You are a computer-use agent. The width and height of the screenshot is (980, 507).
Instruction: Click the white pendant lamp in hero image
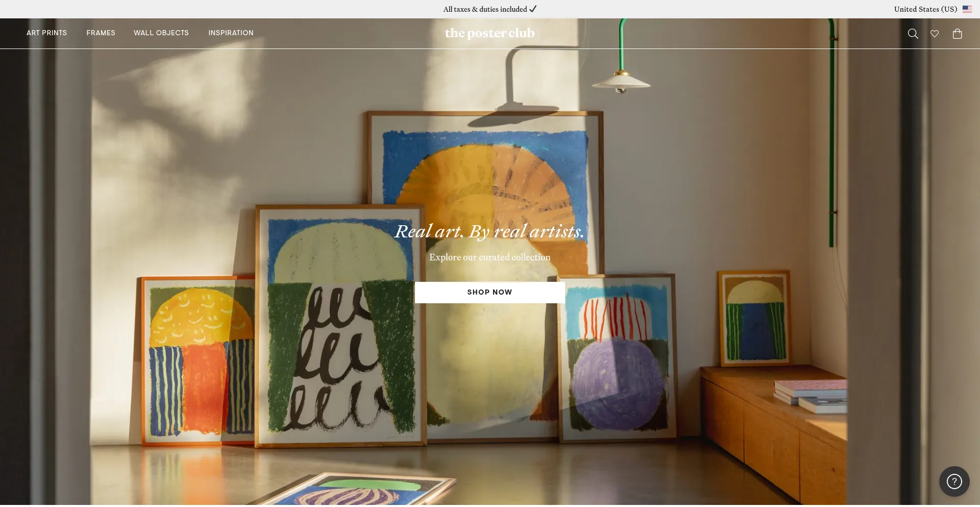(x=621, y=82)
